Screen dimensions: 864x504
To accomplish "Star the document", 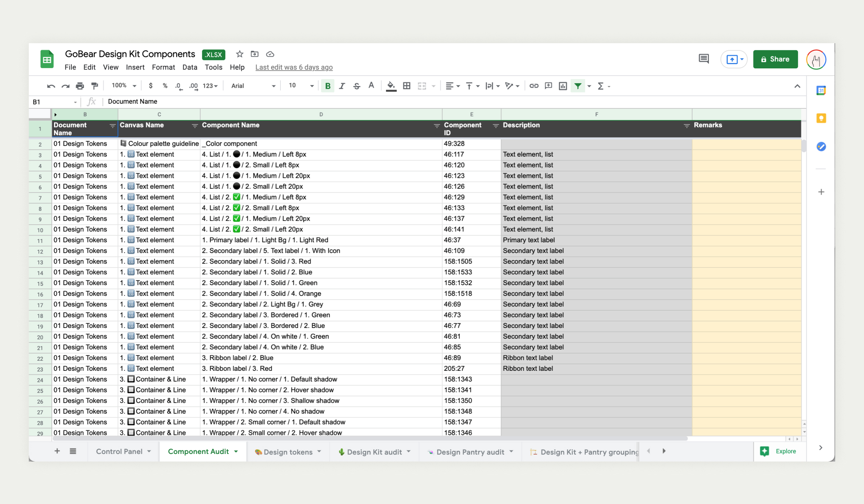I will click(x=240, y=54).
